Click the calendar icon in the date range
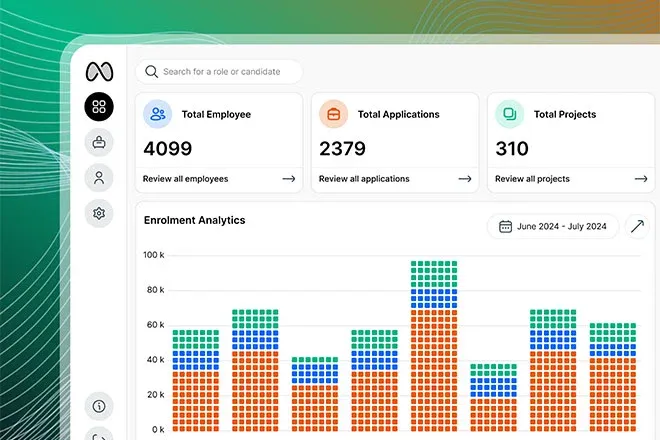Image resolution: width=660 pixels, height=440 pixels. coord(505,227)
